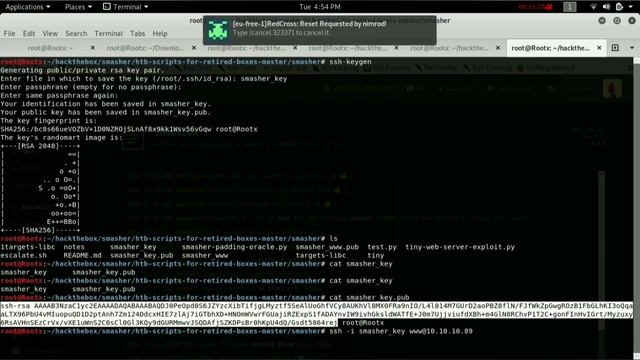Open the Search menu
Image resolution: width=640 pixels, height=360 pixels.
point(76,33)
